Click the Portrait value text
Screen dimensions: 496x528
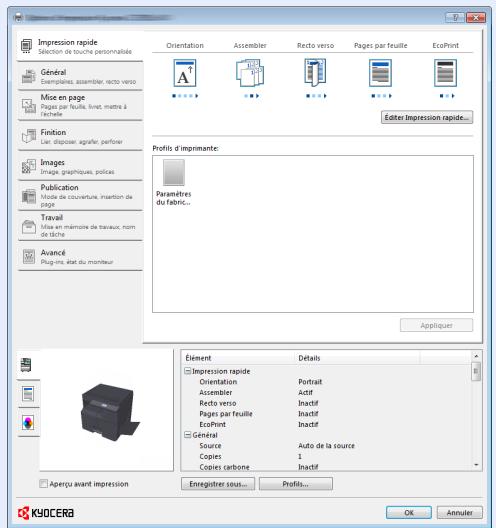pos(310,382)
